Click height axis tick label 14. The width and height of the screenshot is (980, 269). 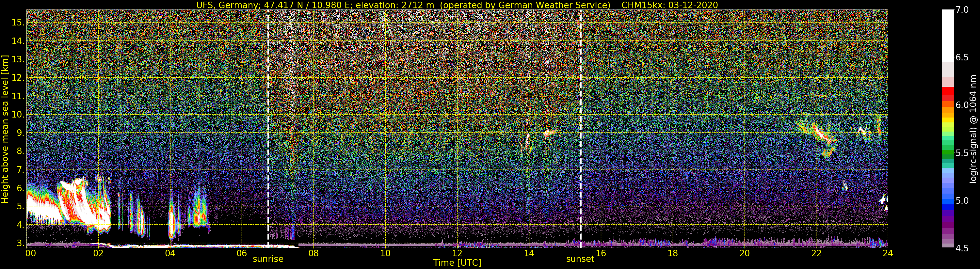18,41
